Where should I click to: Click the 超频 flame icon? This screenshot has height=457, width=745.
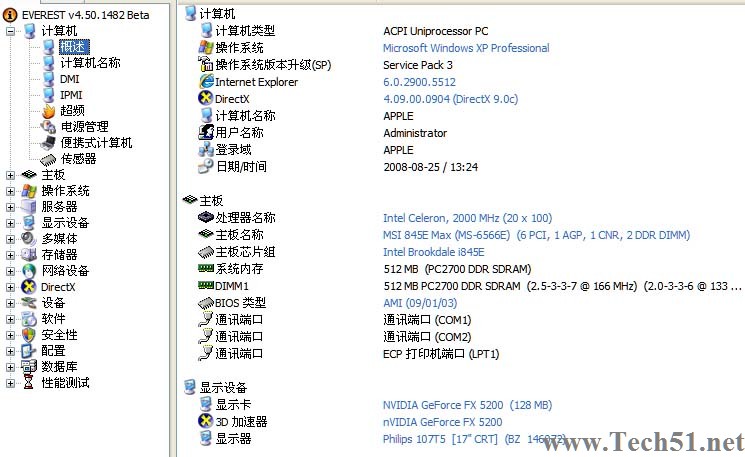(x=48, y=111)
